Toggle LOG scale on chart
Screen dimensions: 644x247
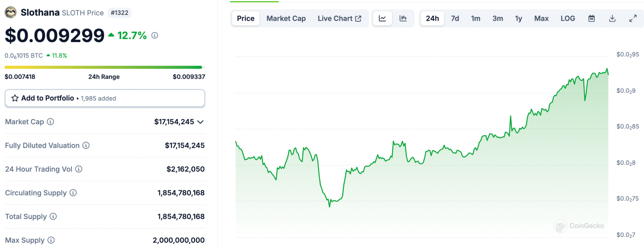pyautogui.click(x=568, y=19)
